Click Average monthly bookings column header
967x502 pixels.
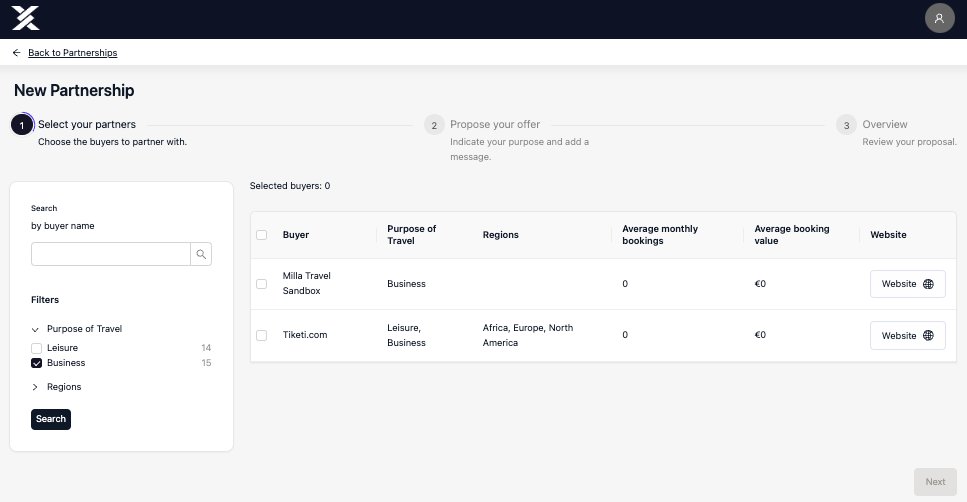[x=660, y=235]
